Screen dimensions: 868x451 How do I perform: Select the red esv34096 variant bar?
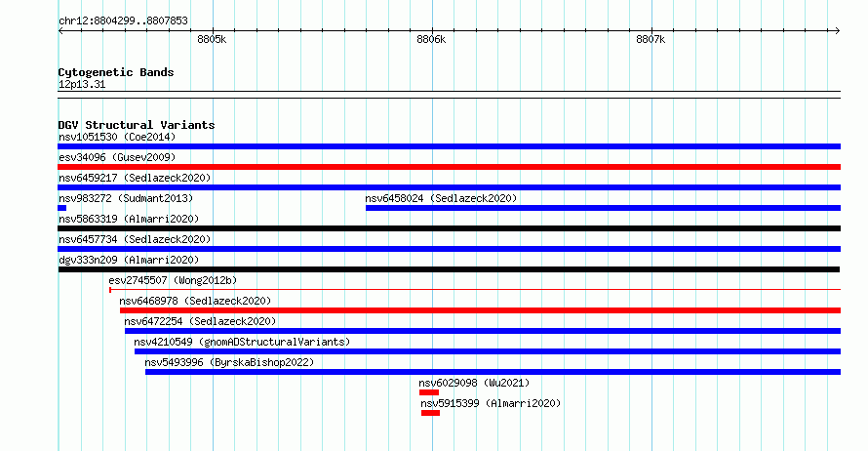[449, 167]
